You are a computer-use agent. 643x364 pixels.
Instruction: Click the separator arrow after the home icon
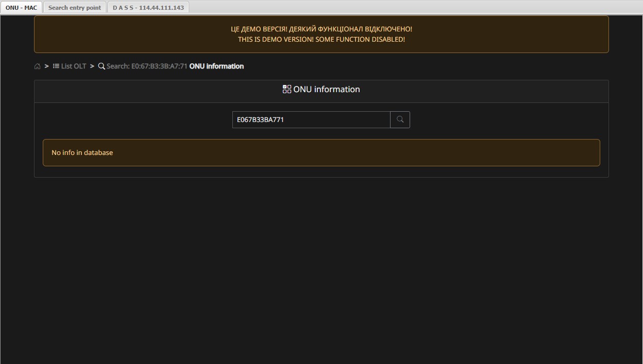tap(46, 66)
